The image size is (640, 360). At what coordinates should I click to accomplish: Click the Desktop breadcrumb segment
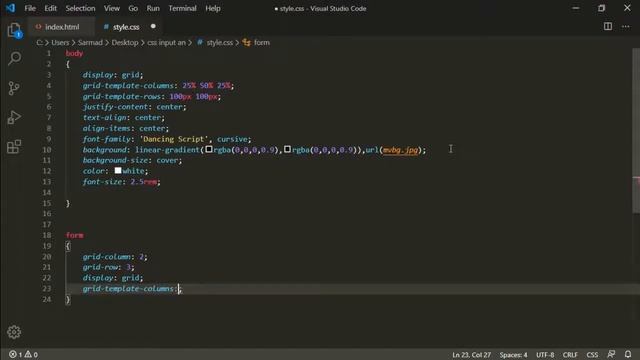coord(125,42)
